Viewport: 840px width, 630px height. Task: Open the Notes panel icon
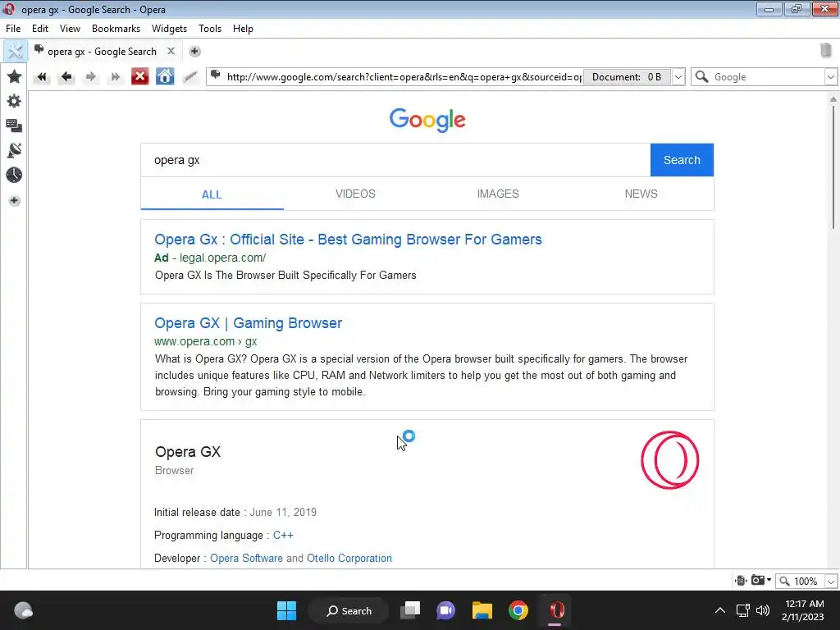tap(15, 126)
